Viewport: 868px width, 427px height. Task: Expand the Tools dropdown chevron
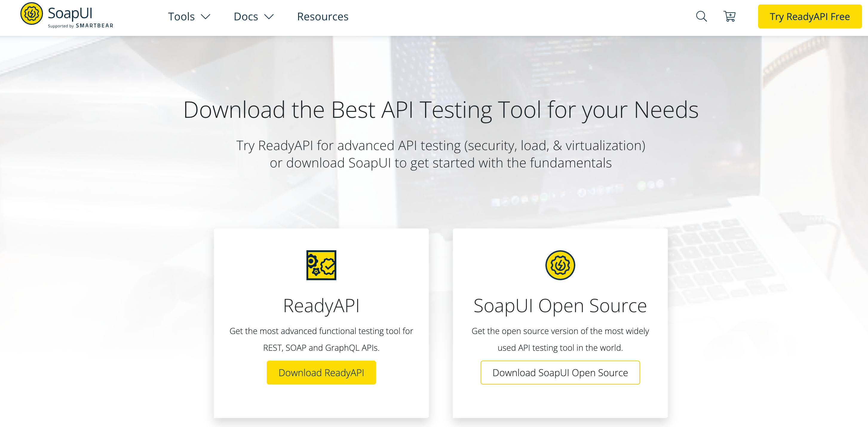pos(206,16)
